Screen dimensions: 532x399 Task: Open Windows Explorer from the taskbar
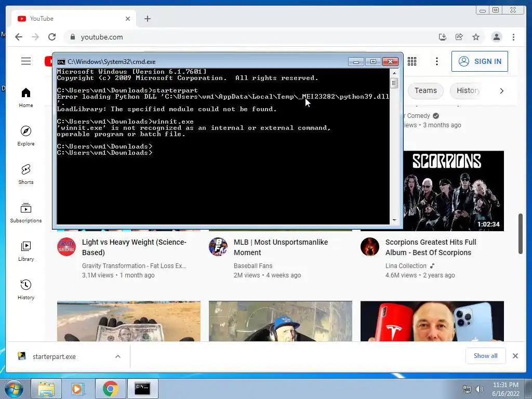point(46,389)
